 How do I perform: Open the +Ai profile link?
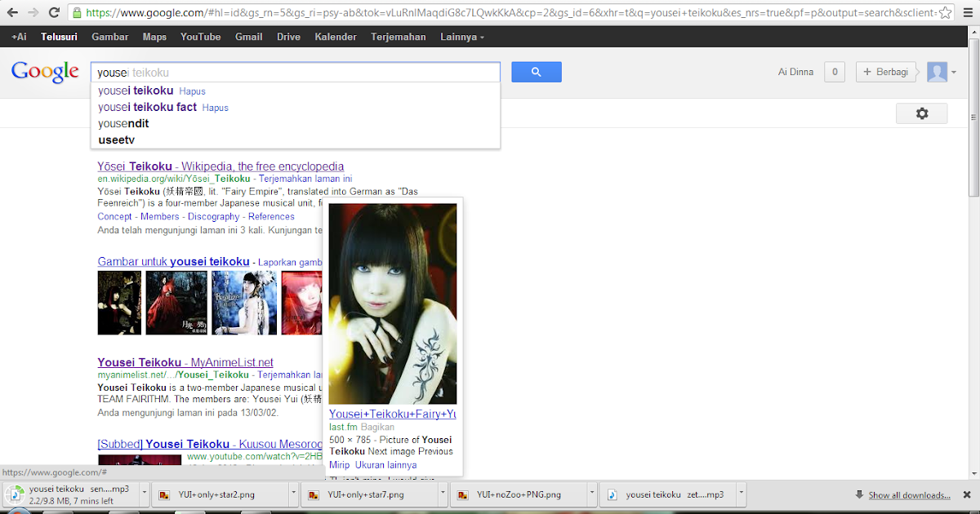[x=19, y=37]
